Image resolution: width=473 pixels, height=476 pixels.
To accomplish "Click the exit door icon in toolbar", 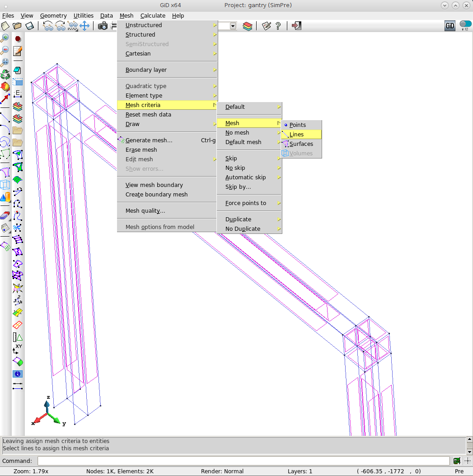I will click(296, 26).
